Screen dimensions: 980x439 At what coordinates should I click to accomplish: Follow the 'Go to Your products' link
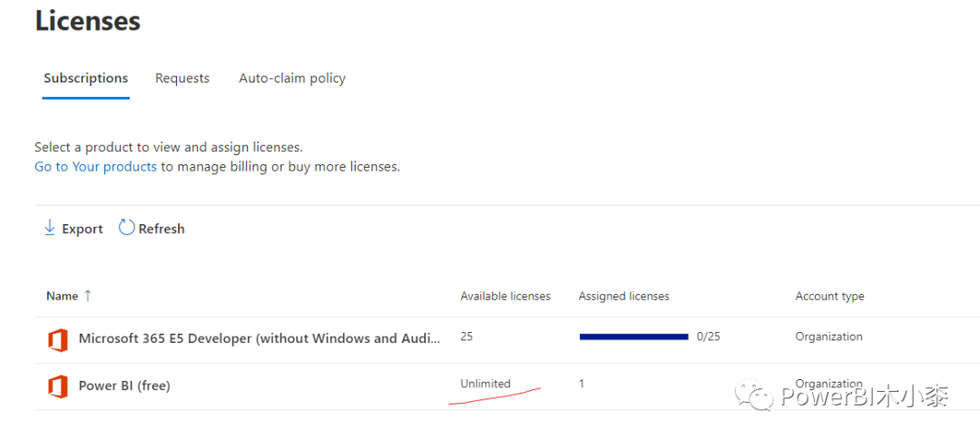(95, 167)
